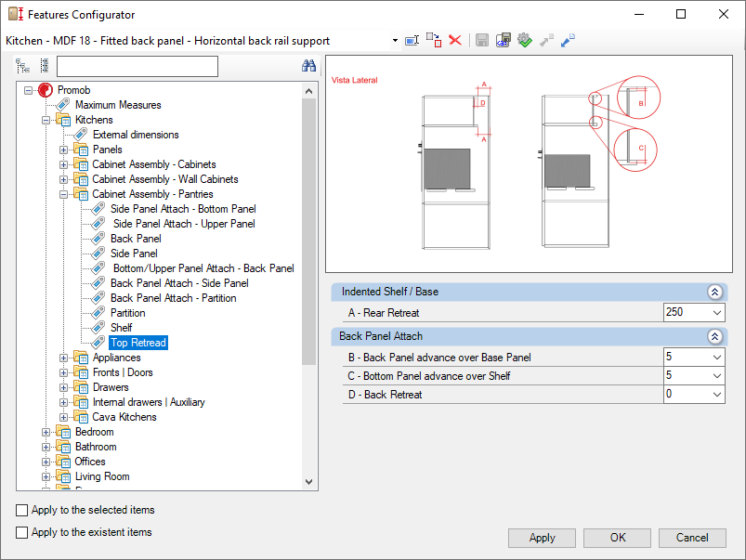Collapse the Kitchens folder
The width and height of the screenshot is (746, 560).
click(46, 120)
